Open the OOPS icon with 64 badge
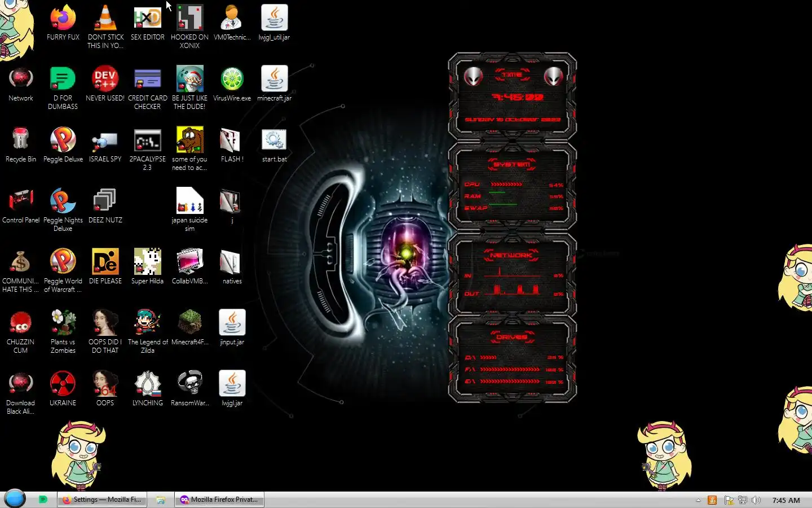The height and width of the screenshot is (508, 812). click(105, 384)
